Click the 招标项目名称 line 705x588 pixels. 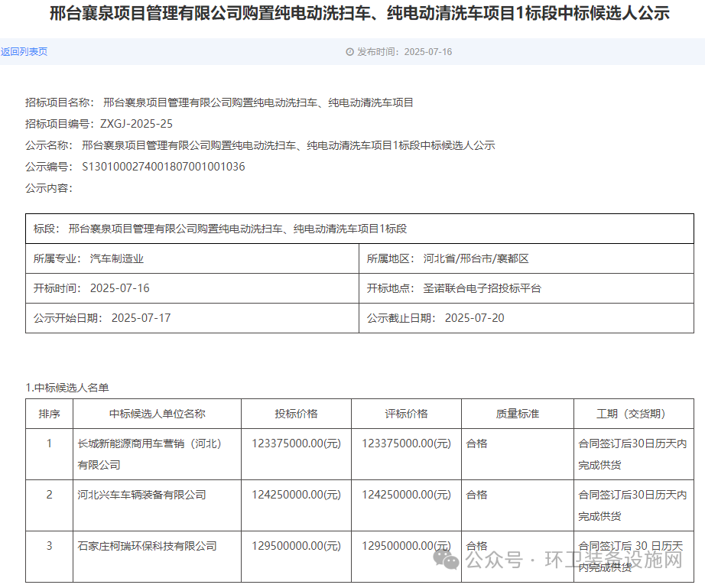219,103
